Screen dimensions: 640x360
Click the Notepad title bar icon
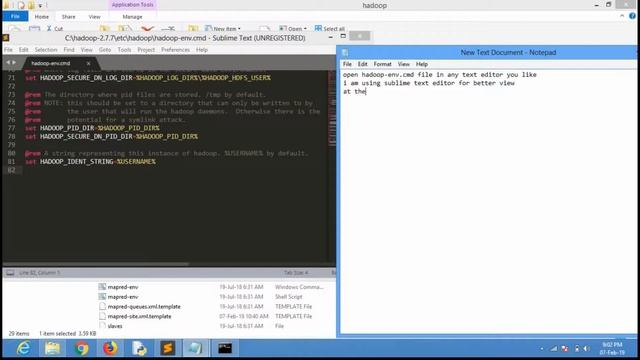[x=345, y=52]
